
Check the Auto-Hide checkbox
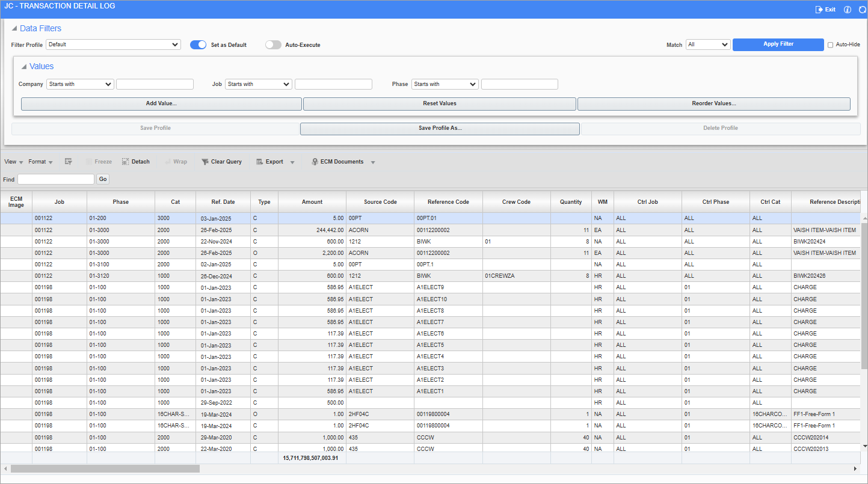(x=832, y=44)
